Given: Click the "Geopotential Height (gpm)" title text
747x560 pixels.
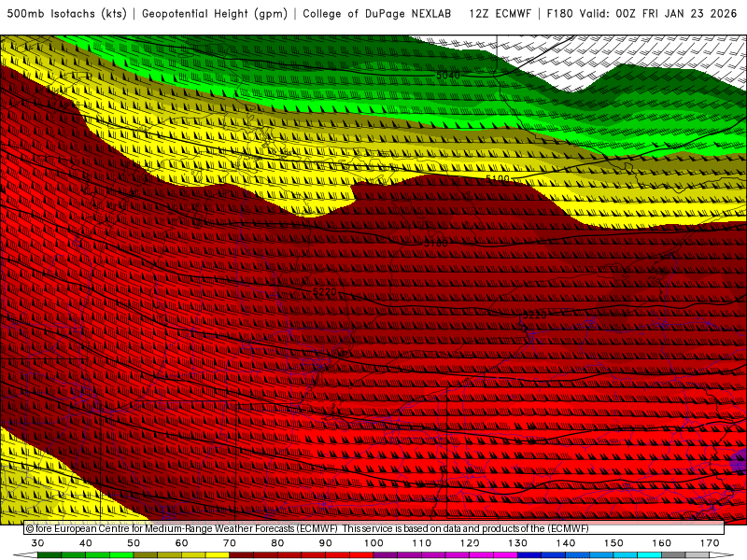Looking at the screenshot, I should coord(215,14).
